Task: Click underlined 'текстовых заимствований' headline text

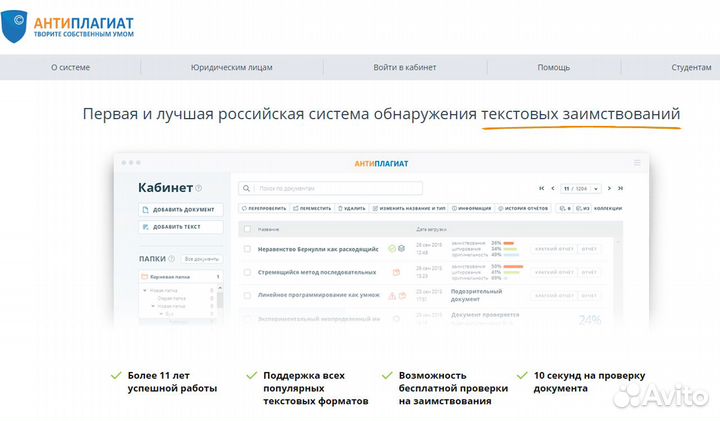Action: tap(580, 114)
